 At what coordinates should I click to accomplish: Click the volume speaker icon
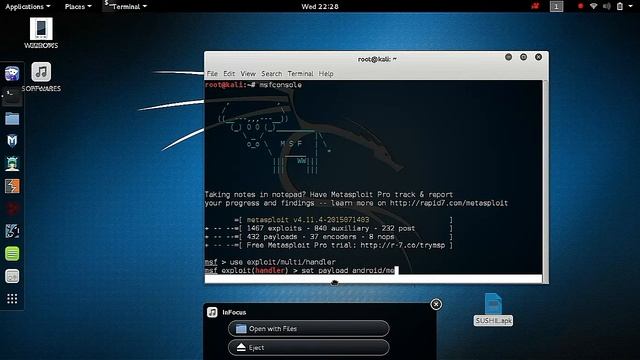[607, 7]
